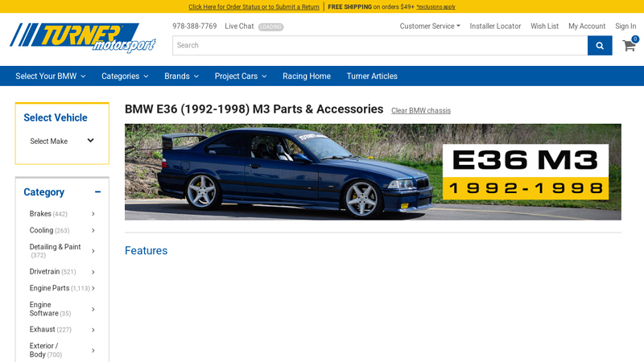This screenshot has width=644, height=362.
Task: Click the phone number 978-388-7769
Action: [x=194, y=27]
